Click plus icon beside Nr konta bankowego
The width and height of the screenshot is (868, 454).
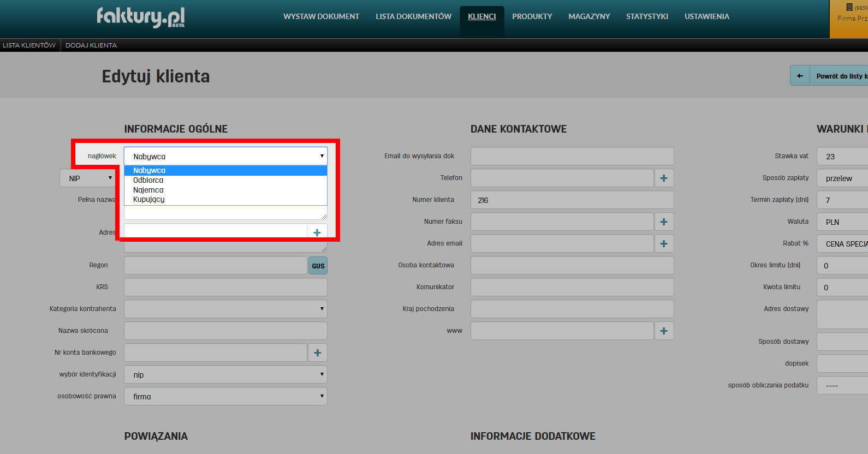click(318, 353)
